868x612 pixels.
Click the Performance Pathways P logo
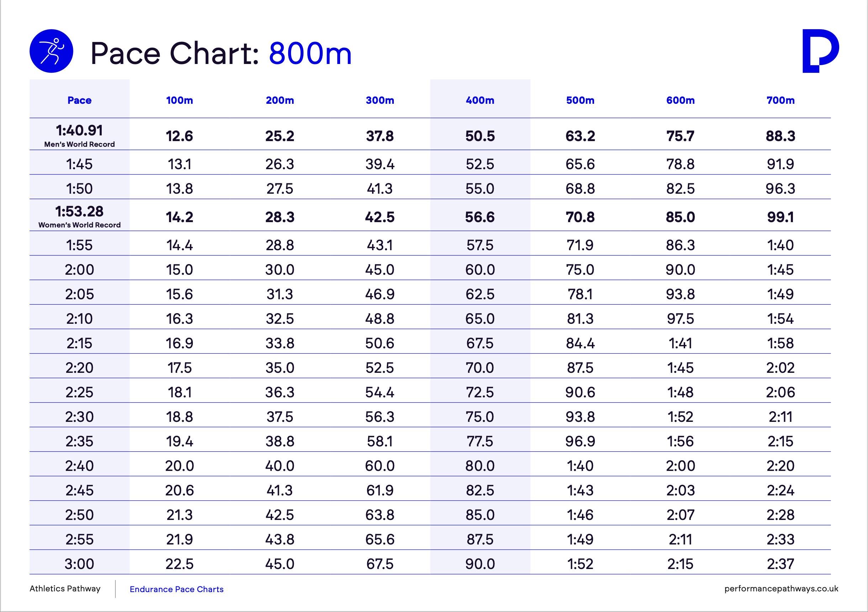click(x=821, y=51)
